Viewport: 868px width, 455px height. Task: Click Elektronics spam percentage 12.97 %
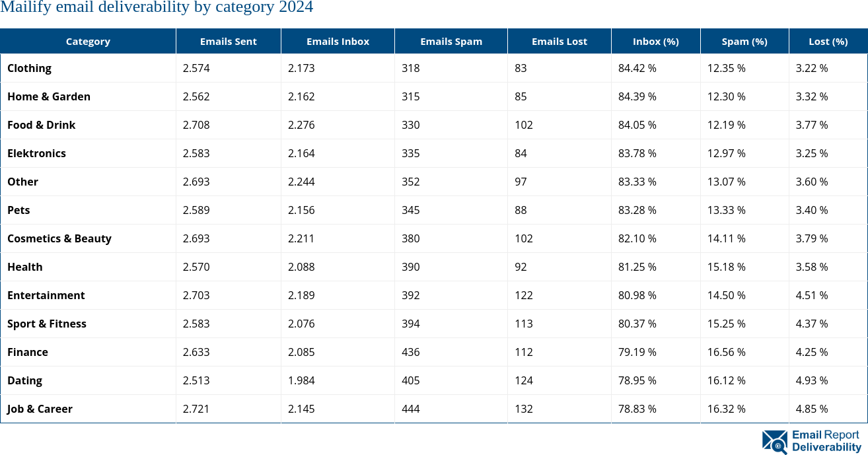(727, 153)
